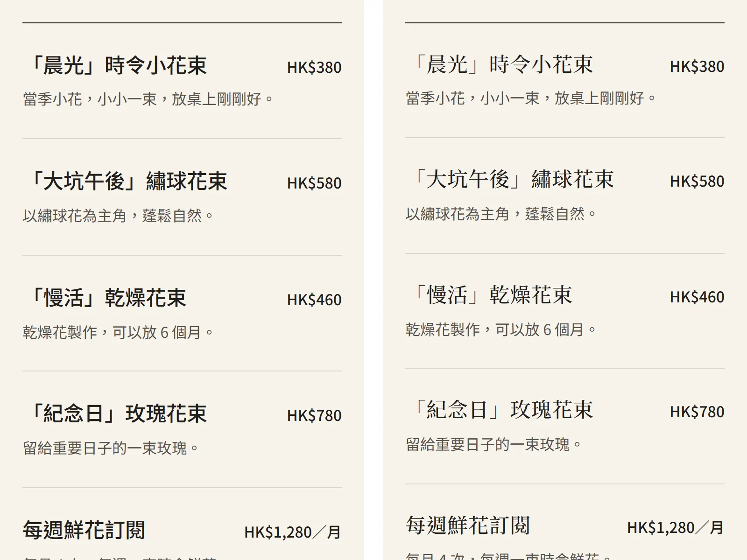Screen dimensions: 747x560
Task: Click HK$780 price in the left panel
Action: click(x=314, y=415)
